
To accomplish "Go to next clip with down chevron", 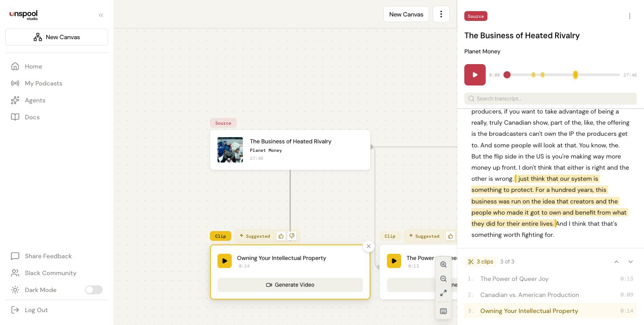I will point(631,262).
